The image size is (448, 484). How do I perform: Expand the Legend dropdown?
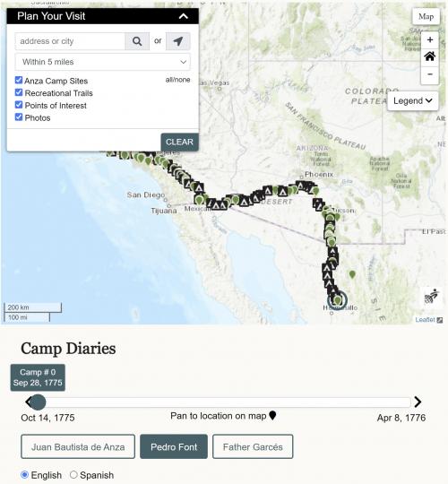tap(412, 101)
